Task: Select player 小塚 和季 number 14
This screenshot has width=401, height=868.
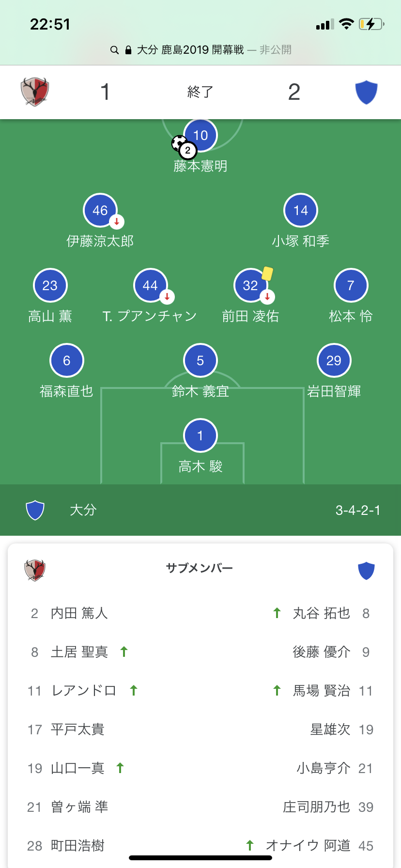Action: (x=301, y=211)
